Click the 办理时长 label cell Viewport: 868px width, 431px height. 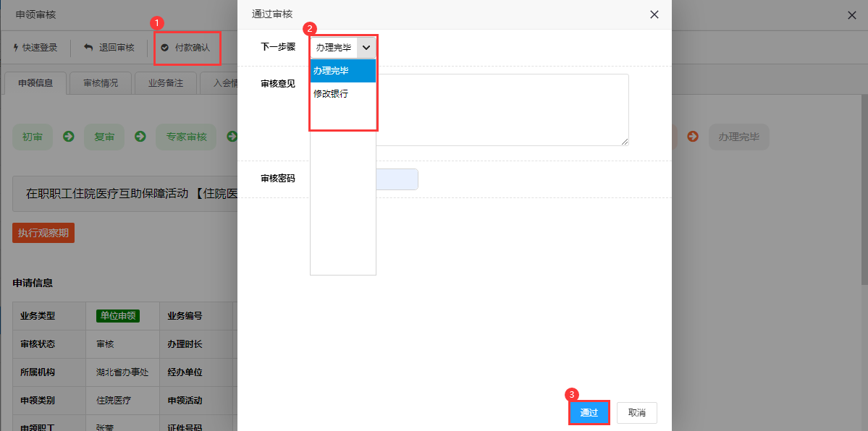[x=196, y=344]
